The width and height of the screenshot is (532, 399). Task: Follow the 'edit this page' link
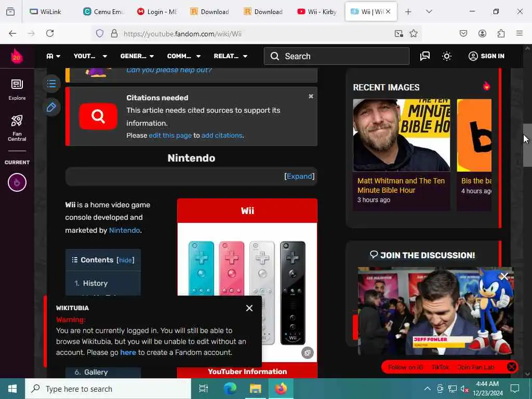pyautogui.click(x=170, y=136)
